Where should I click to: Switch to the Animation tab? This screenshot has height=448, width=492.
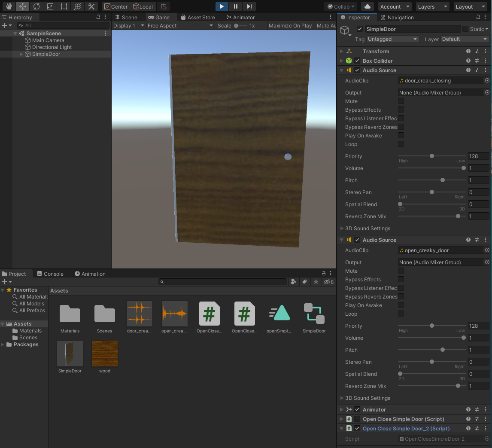(x=90, y=274)
